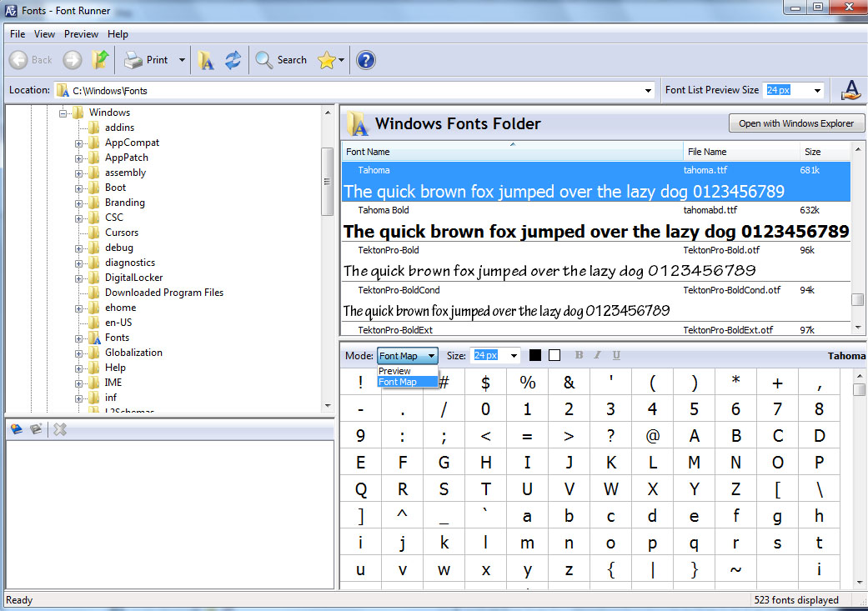Toggle Bold formatting in preview toolbar
The width and height of the screenshot is (868, 611).
[579, 355]
